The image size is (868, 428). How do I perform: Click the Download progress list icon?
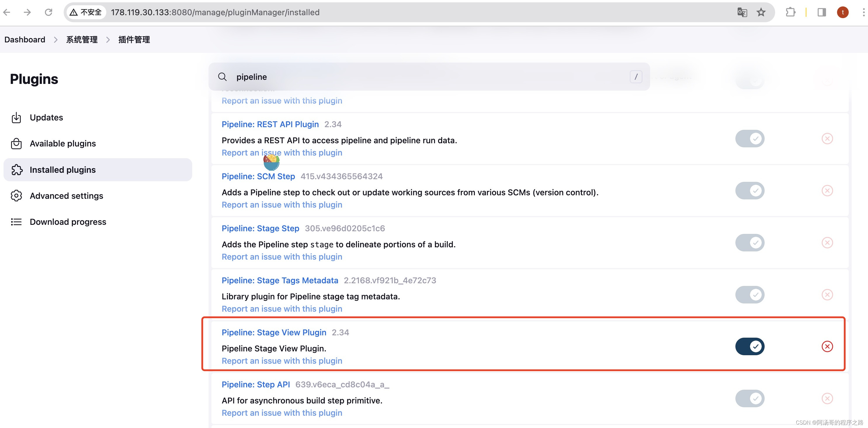point(16,222)
